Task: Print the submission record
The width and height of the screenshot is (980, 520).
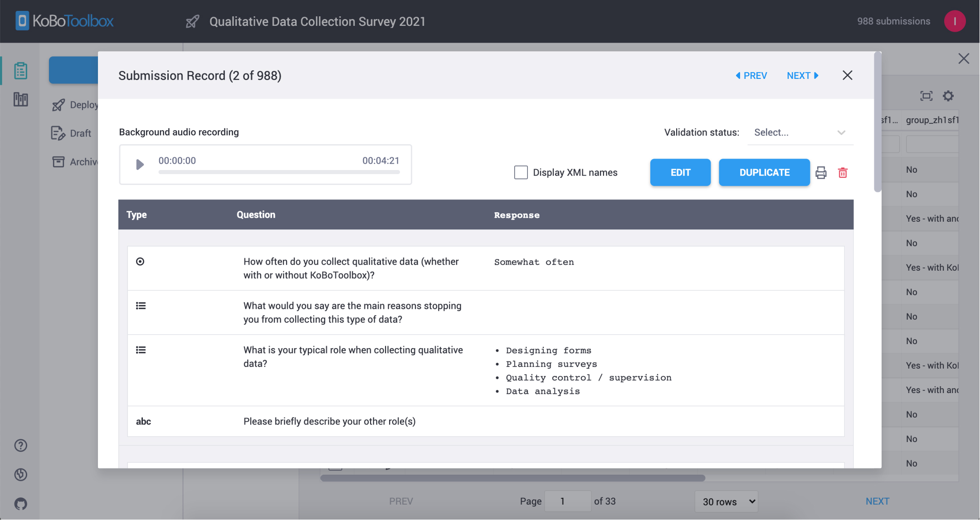Action: 821,172
